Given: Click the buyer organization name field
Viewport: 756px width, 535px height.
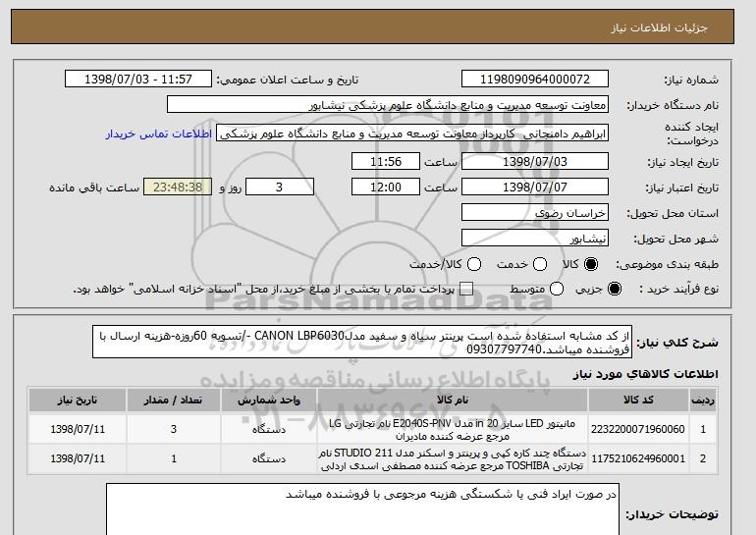Looking at the screenshot, I should (388, 105).
